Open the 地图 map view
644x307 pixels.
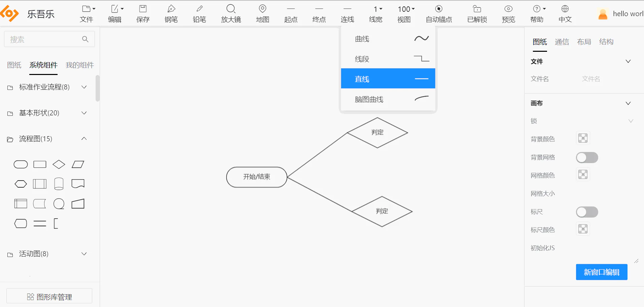(x=263, y=13)
